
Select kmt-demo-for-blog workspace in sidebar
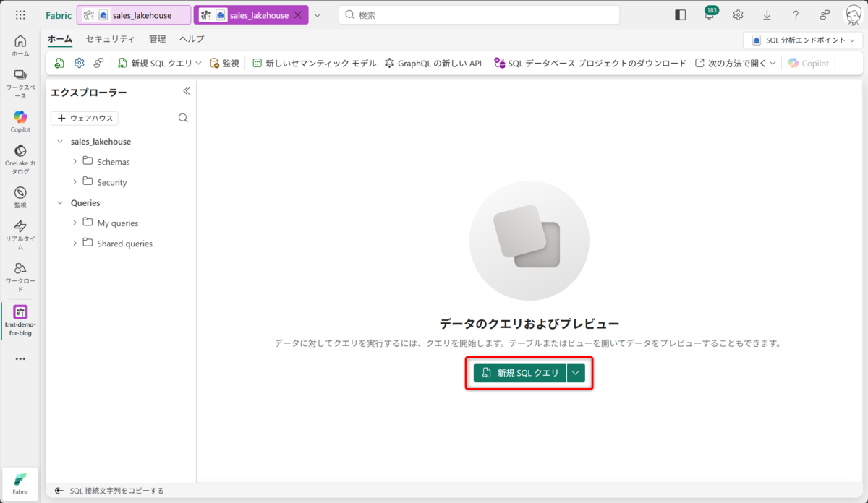click(x=20, y=320)
